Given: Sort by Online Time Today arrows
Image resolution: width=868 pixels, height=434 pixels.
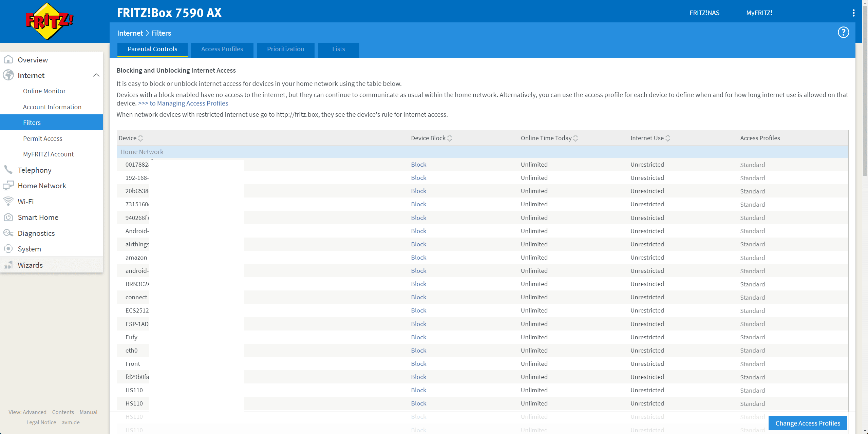Looking at the screenshot, I should pyautogui.click(x=575, y=138).
